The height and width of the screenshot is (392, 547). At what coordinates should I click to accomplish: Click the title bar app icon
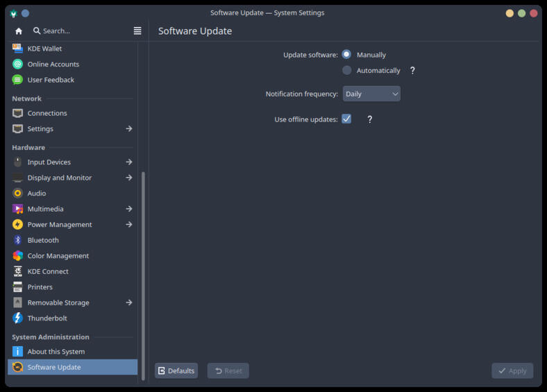[x=14, y=13]
